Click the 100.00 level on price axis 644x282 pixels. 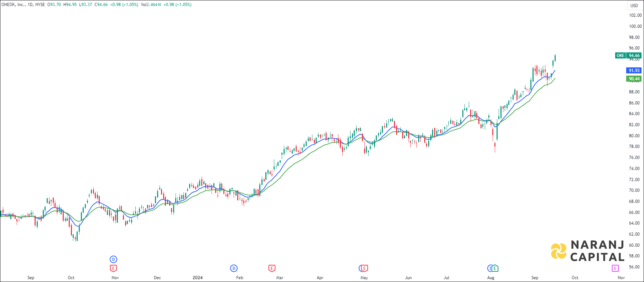(635, 26)
